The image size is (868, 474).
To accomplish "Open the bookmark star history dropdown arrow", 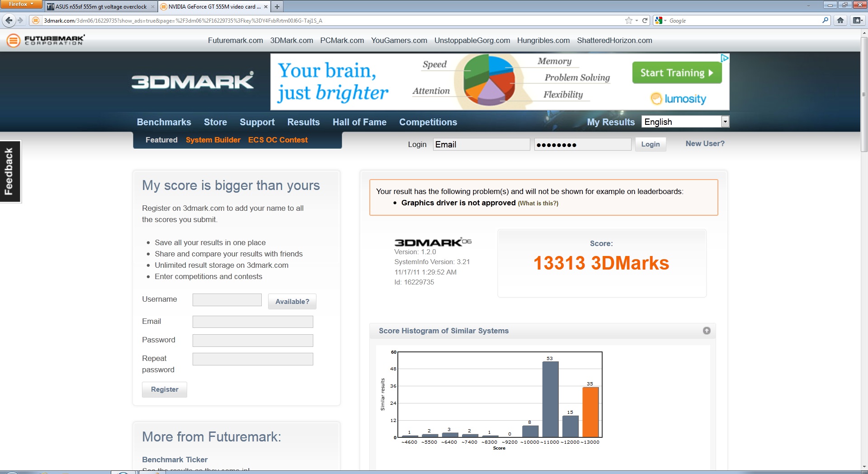I will (637, 20).
